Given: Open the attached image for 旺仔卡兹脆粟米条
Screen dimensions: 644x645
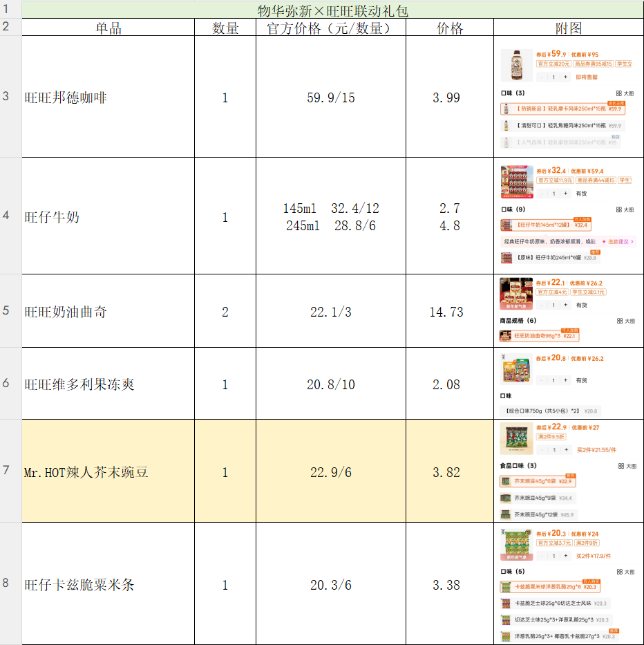Looking at the screenshot, I should [x=567, y=584].
